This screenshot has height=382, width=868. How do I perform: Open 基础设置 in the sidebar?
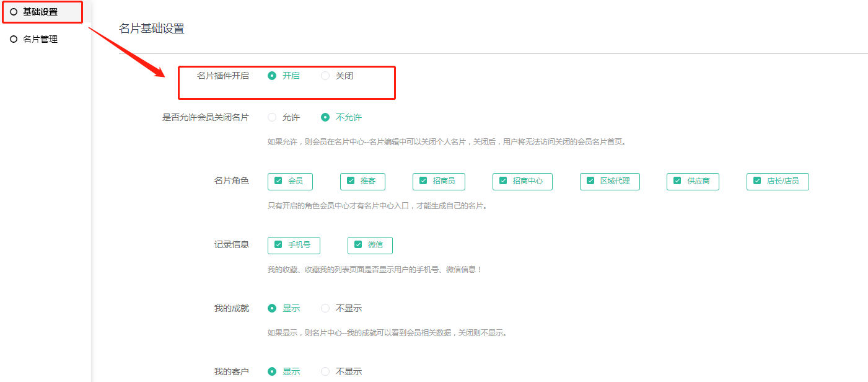40,12
